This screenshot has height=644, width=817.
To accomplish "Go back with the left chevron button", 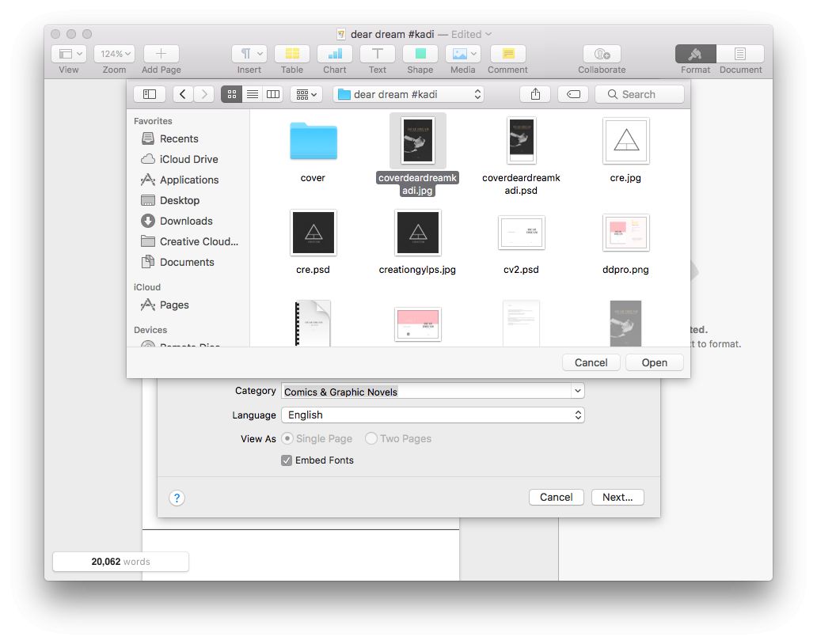I will 183,94.
